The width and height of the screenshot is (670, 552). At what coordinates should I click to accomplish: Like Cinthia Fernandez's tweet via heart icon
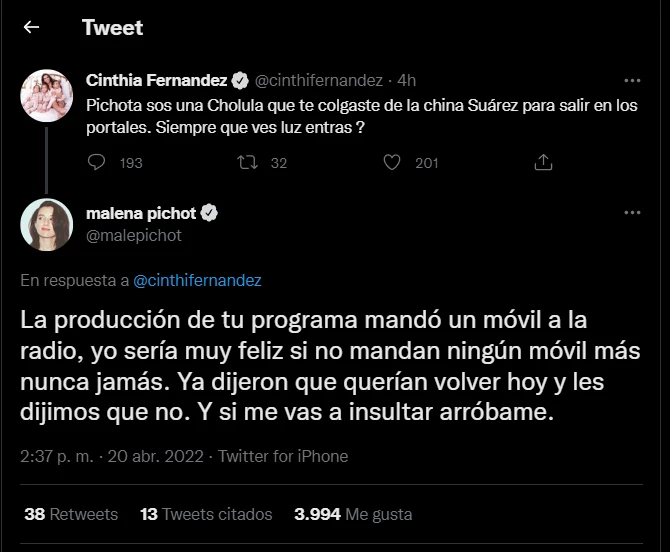393,162
